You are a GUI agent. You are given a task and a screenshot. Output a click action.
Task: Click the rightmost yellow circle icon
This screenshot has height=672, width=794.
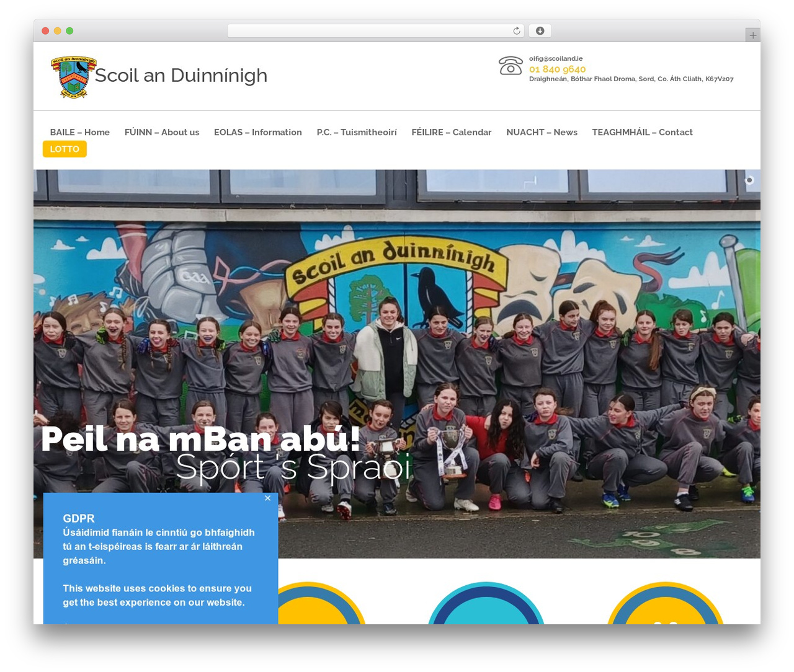[665, 603]
